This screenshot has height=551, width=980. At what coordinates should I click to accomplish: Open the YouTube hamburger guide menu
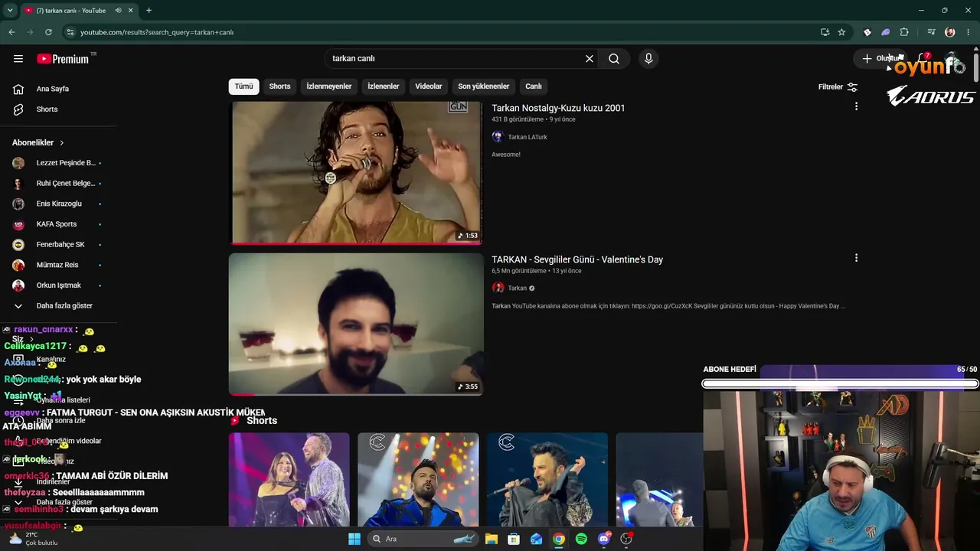point(18,59)
